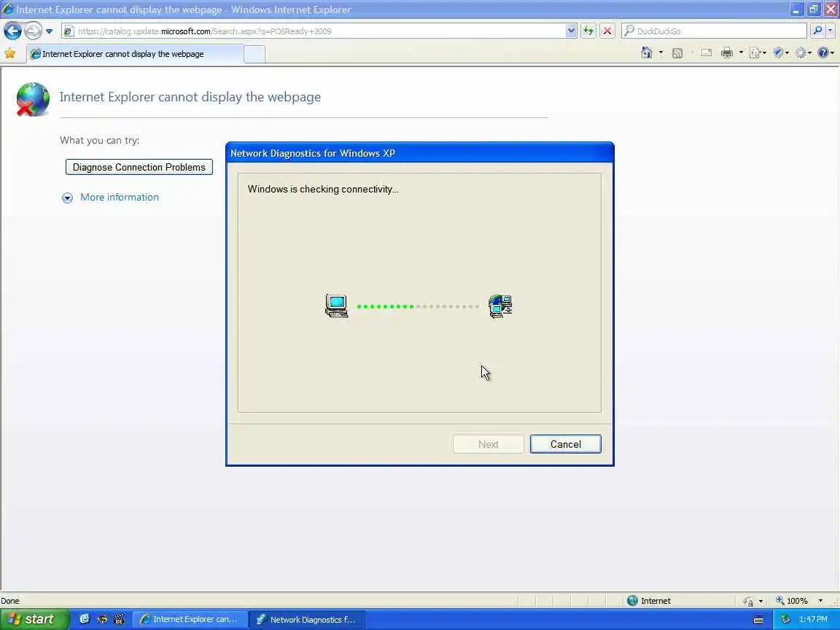840x630 pixels.
Task: Click the Diagnose Connection Problems button
Action: (x=139, y=167)
